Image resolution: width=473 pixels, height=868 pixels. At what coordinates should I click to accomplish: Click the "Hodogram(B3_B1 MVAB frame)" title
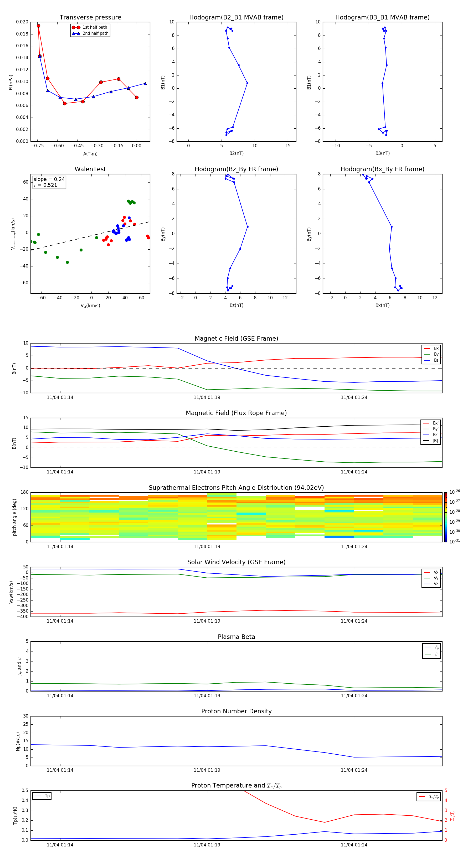[382, 18]
